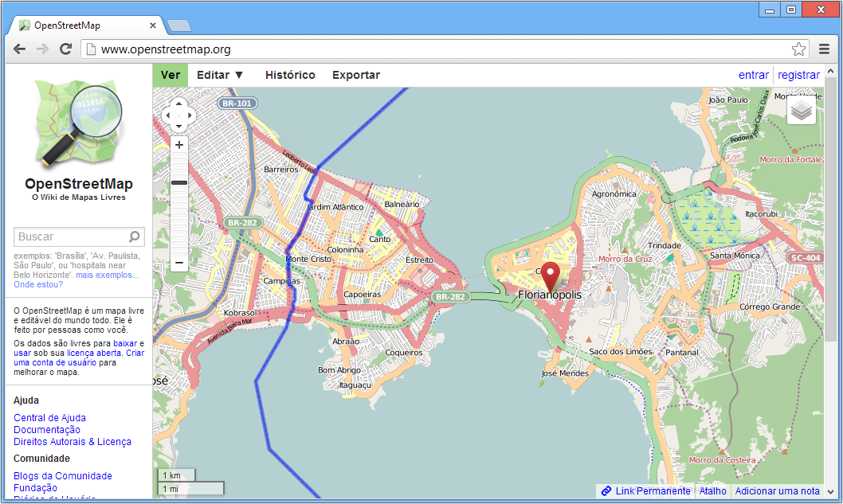Open Blogs da Comunidade link
Viewport: 843px width, 504px height.
point(63,476)
